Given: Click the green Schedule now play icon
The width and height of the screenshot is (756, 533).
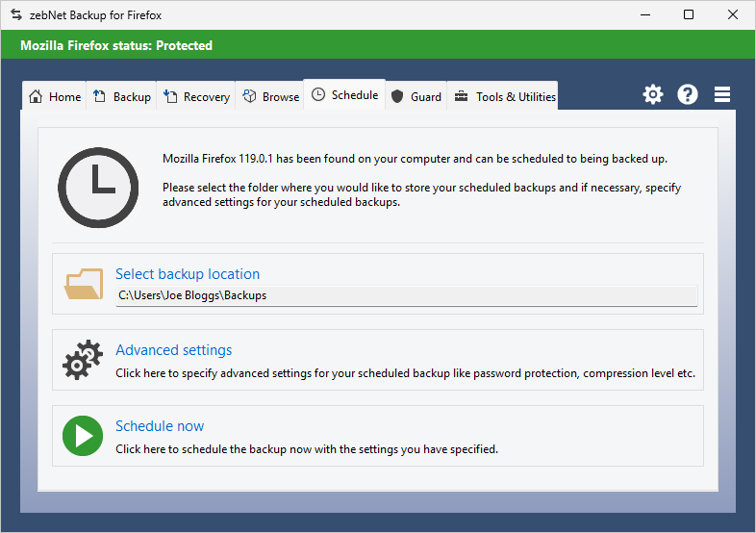Looking at the screenshot, I should pyautogui.click(x=83, y=436).
